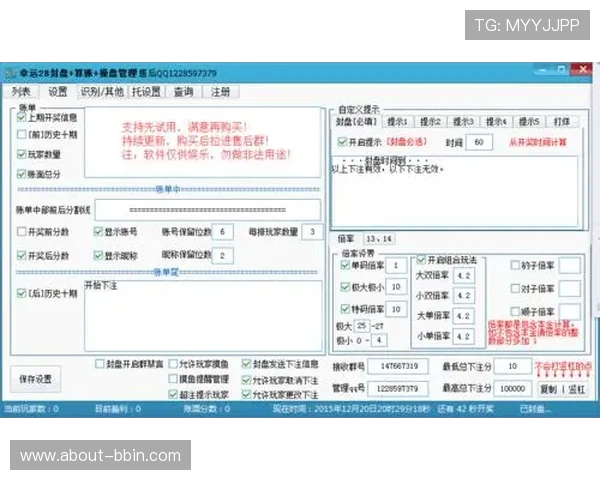Click the 小双倍率 value field

tap(464, 296)
